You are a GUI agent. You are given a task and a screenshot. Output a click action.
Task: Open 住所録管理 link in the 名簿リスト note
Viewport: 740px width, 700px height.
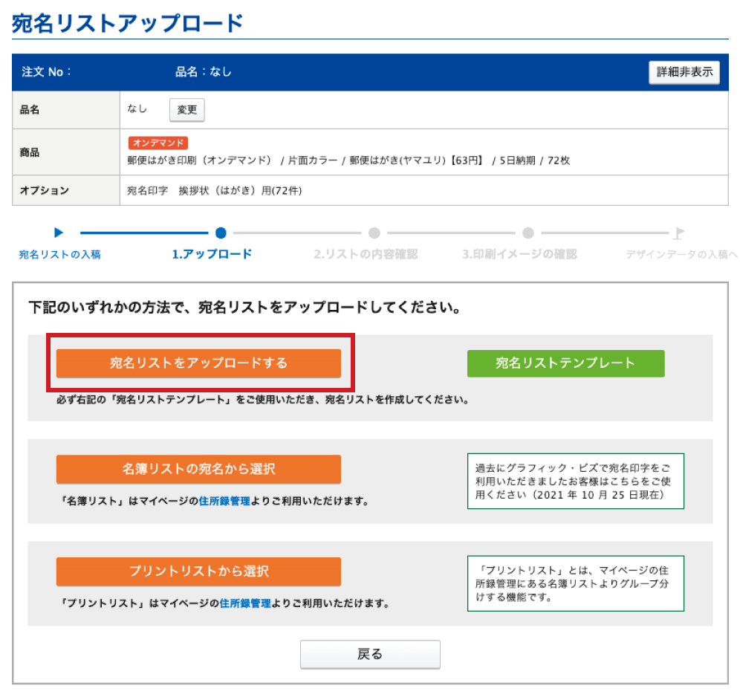pos(224,501)
